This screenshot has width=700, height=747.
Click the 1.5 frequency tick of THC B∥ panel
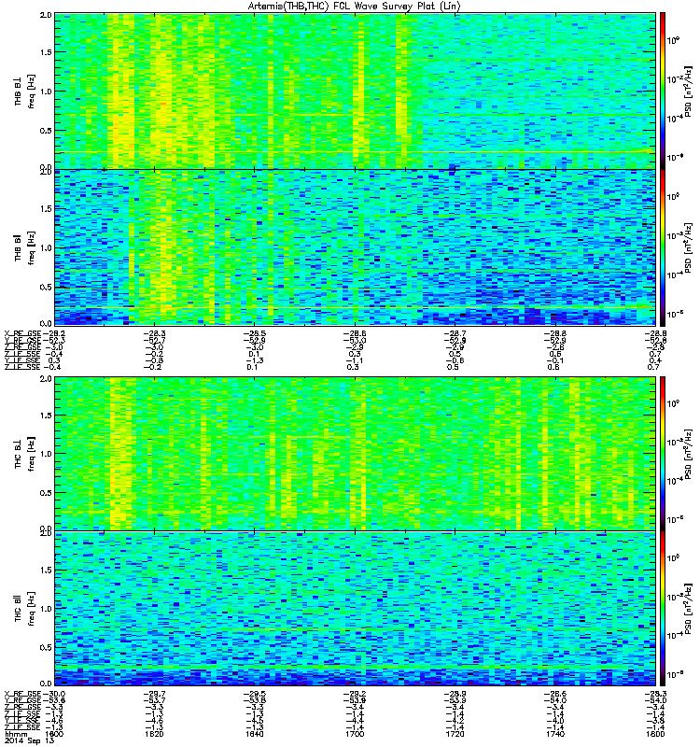(x=46, y=571)
